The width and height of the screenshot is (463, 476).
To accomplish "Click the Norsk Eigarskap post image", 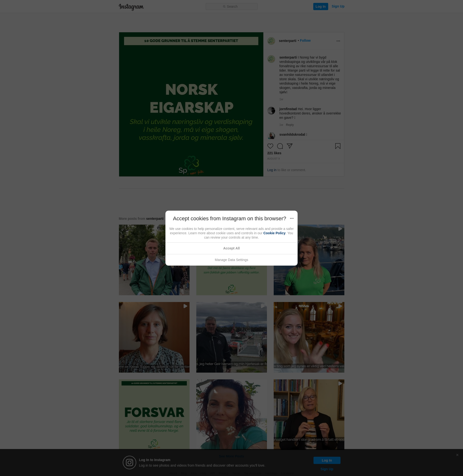I will (191, 105).
